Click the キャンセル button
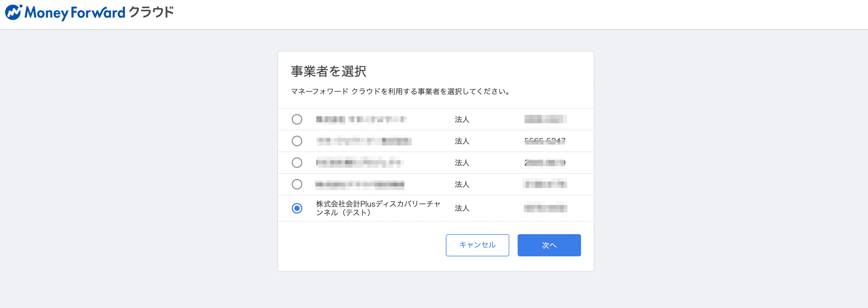Viewport: 868px width, 308px height. [x=477, y=245]
